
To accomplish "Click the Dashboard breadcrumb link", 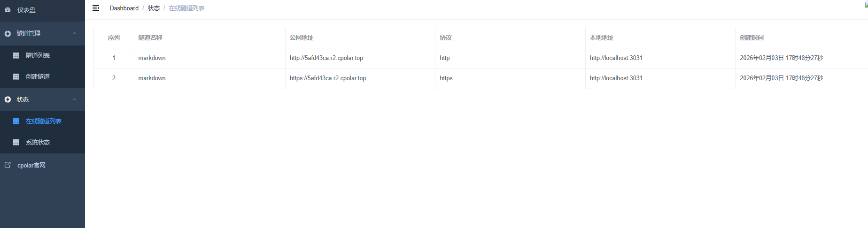I will pos(124,8).
